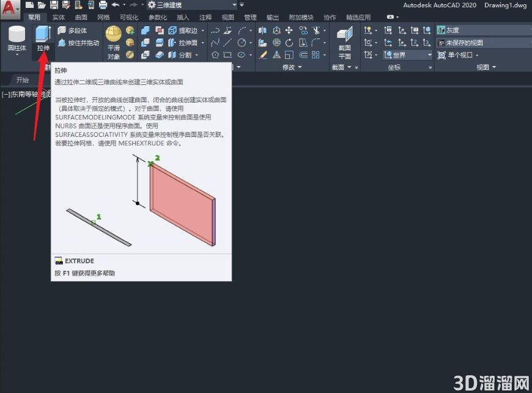Click the Trim scissors icon

coord(316,31)
